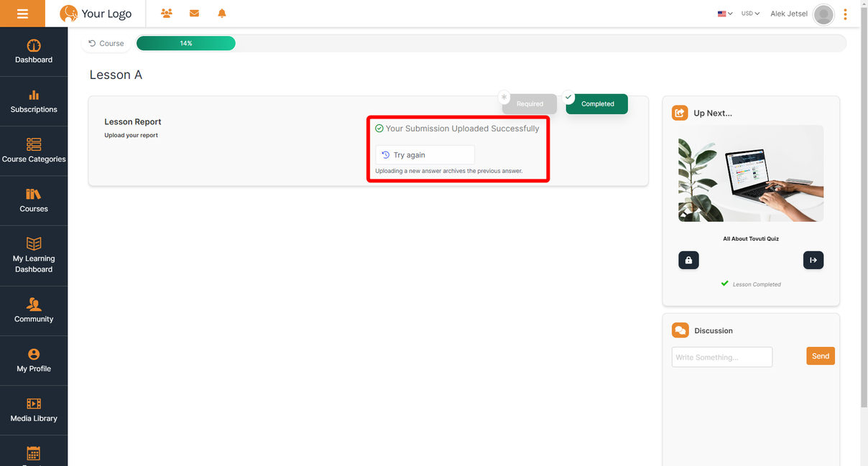Open My Profile in sidebar
The image size is (868, 466).
tap(34, 360)
